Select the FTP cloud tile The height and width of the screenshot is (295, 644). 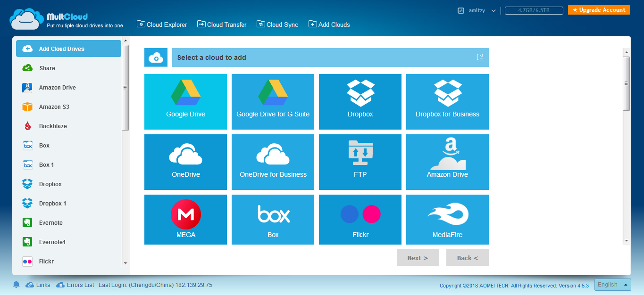[x=360, y=162]
